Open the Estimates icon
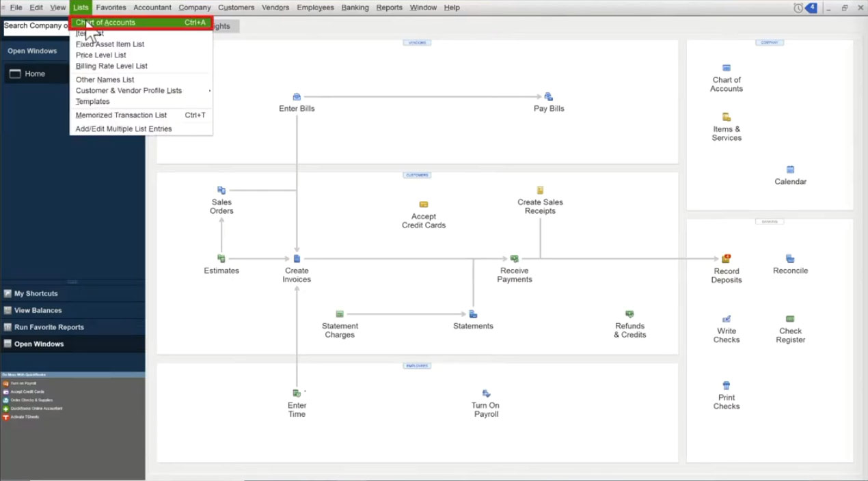Image resolution: width=868 pixels, height=481 pixels. (x=221, y=259)
